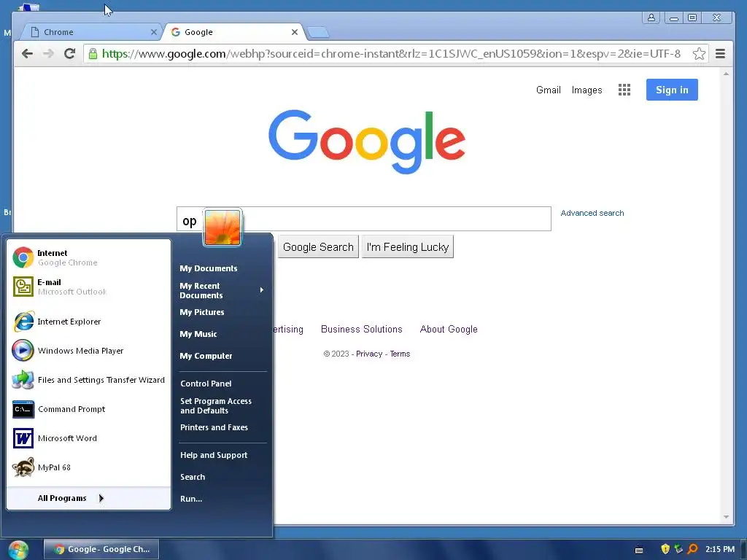
Task: Click the Sign in button
Action: [x=672, y=90]
